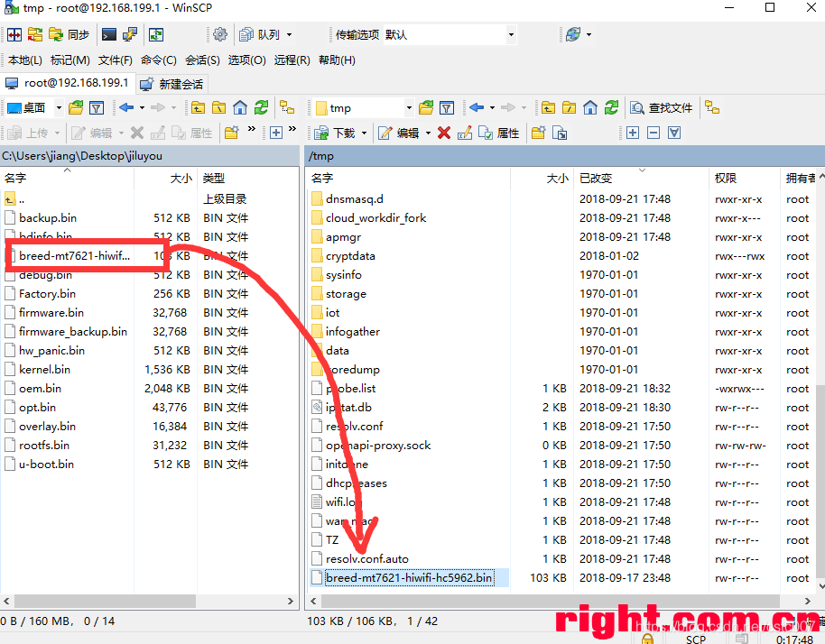Click the remote panel filter icon

pos(447,107)
